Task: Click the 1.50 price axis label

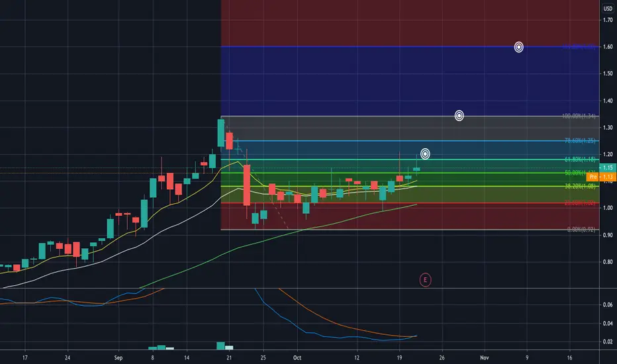Action: [x=608, y=73]
